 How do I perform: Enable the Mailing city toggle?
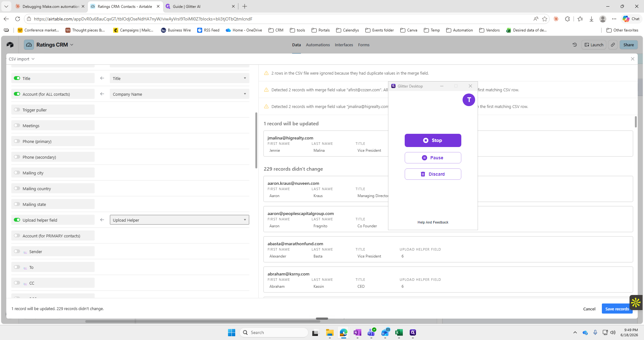tap(17, 173)
